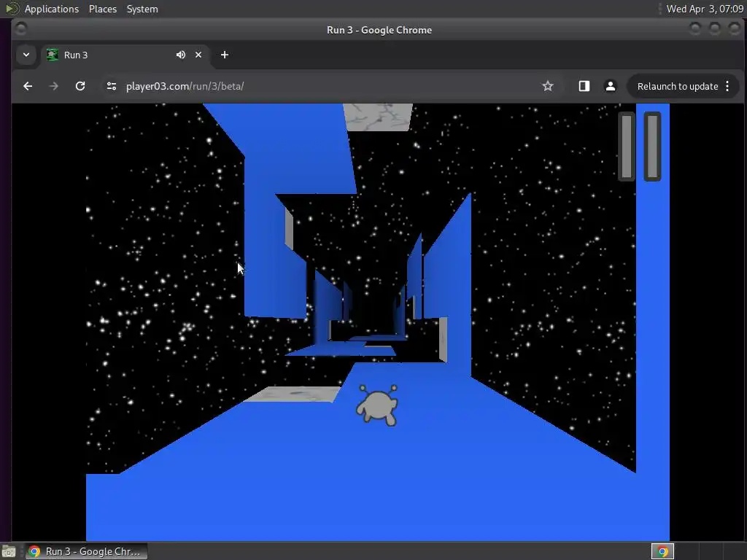Click the forward navigation arrow
The width and height of the screenshot is (747, 560).
(x=54, y=86)
